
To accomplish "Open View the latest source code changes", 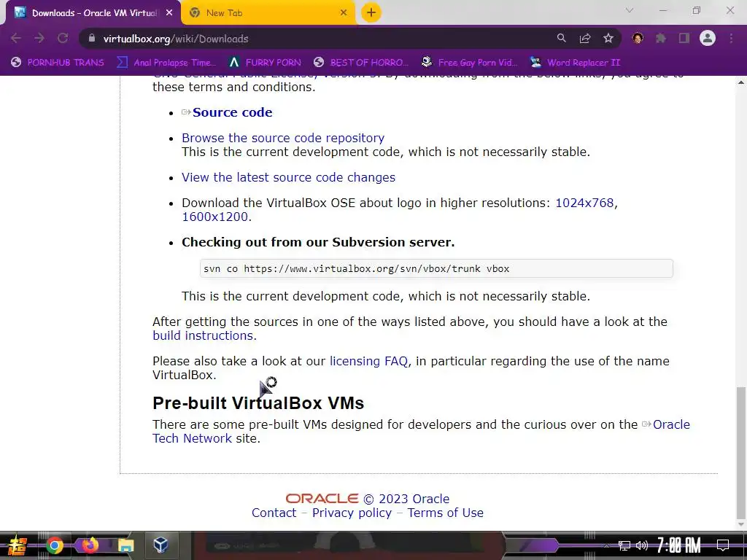I will (288, 177).
